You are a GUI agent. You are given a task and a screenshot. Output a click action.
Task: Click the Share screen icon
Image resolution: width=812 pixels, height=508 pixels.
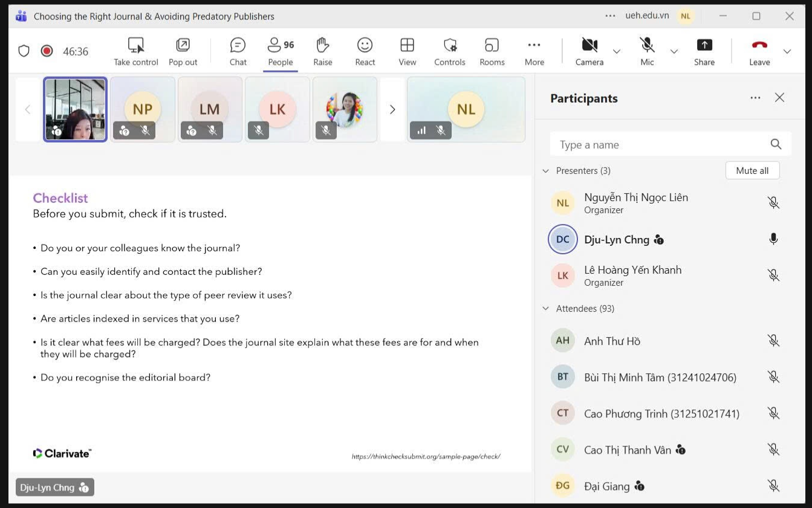704,51
